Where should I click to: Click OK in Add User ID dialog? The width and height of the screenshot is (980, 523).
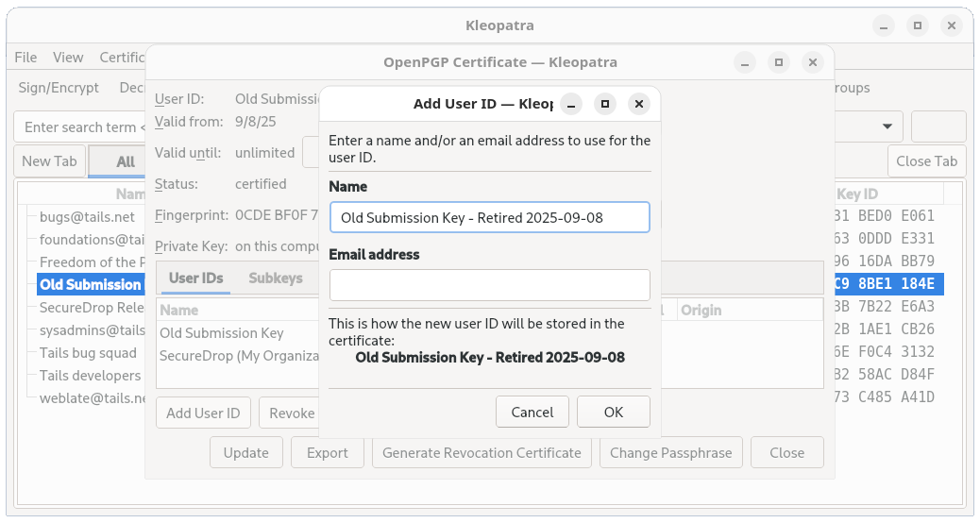(613, 412)
